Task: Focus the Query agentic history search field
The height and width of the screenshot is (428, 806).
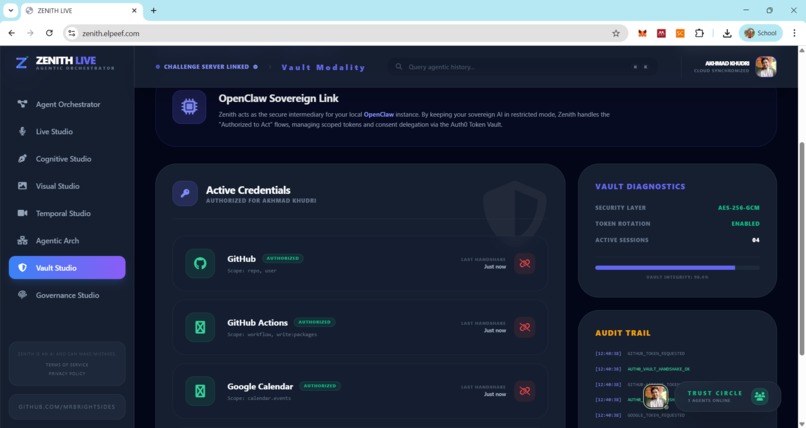Action: click(522, 67)
